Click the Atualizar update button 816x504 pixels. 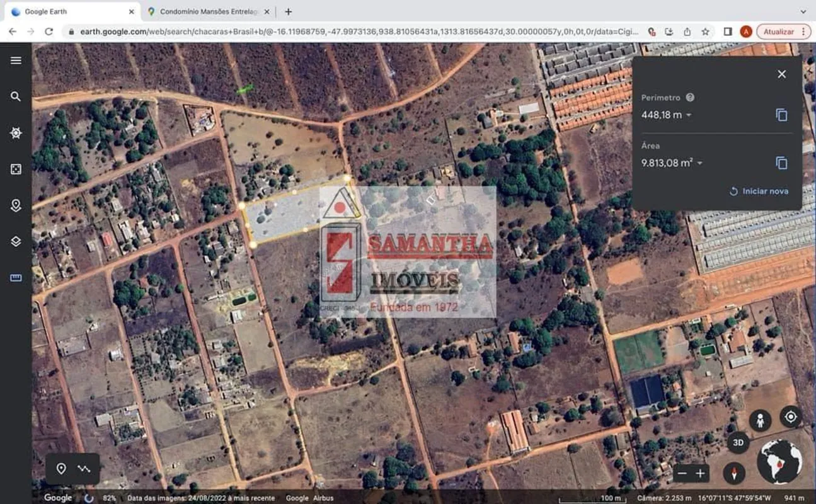tap(779, 31)
